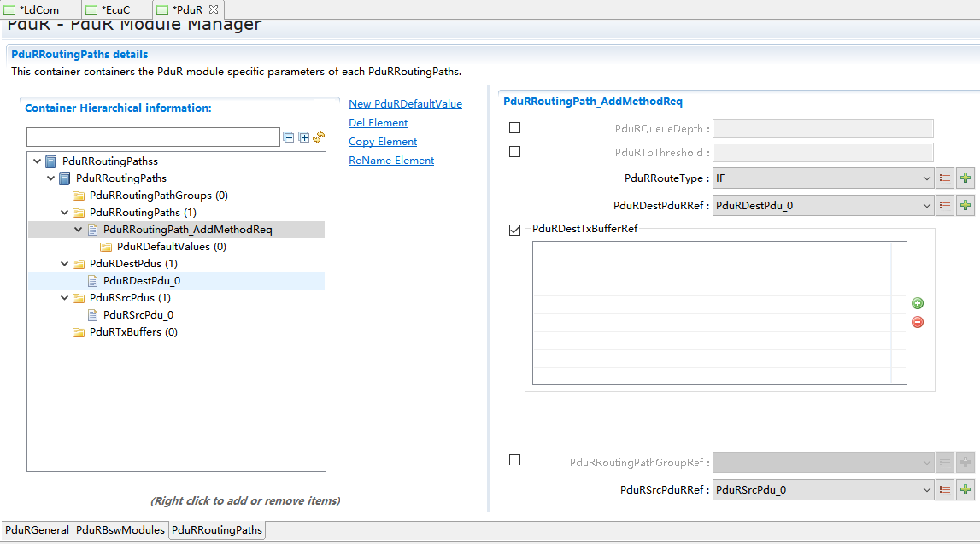Uncheck the PduRDestTxBufferRef checkbox
The width and height of the screenshot is (980, 544).
tap(514, 230)
